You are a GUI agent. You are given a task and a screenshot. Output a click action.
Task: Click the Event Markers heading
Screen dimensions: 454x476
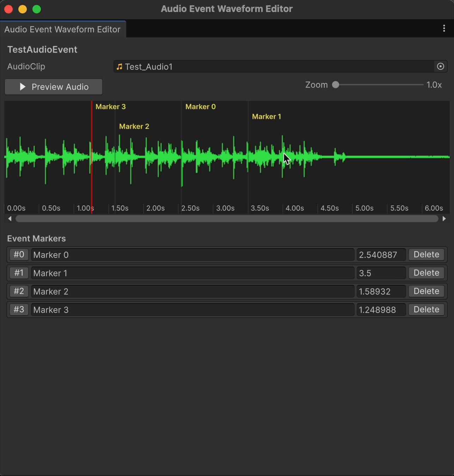point(36,238)
